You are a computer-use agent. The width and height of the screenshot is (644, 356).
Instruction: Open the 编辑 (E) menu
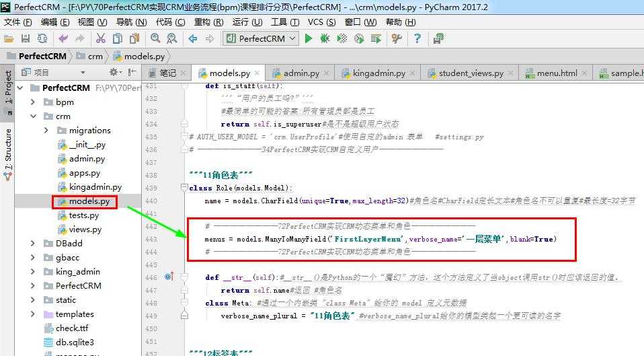click(x=55, y=22)
